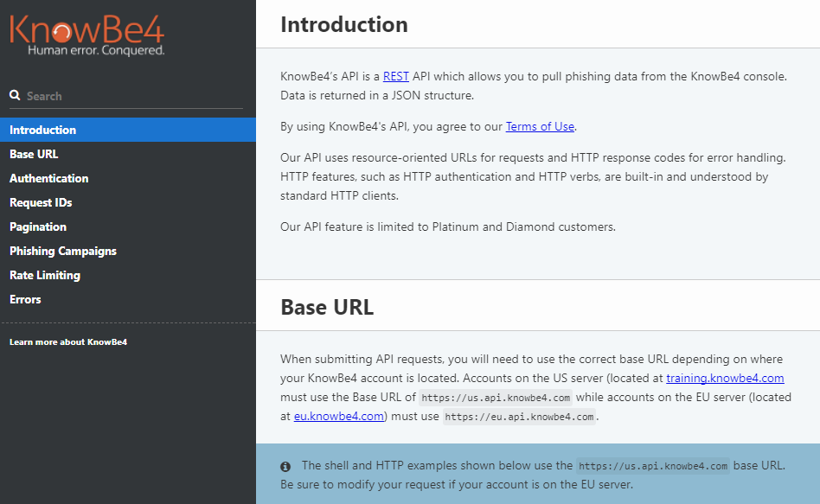The height and width of the screenshot is (504, 820).
Task: Open the Terms of Use link
Action: click(x=540, y=126)
